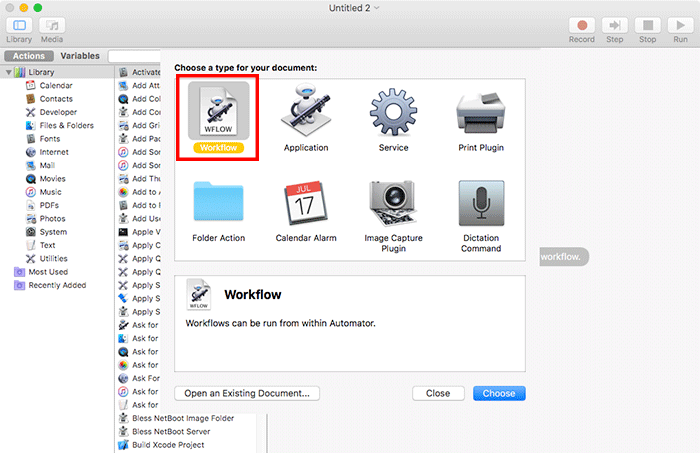Image resolution: width=700 pixels, height=453 pixels.
Task: Select the Dictation Command type
Action: (x=481, y=216)
